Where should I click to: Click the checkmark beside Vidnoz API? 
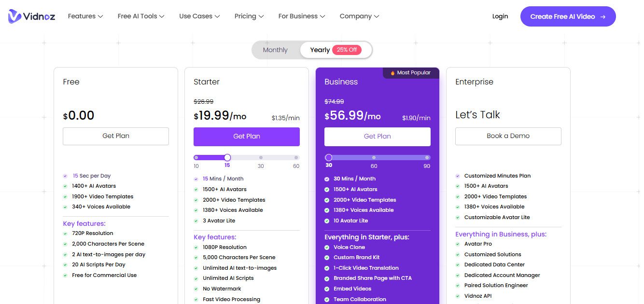point(458,296)
